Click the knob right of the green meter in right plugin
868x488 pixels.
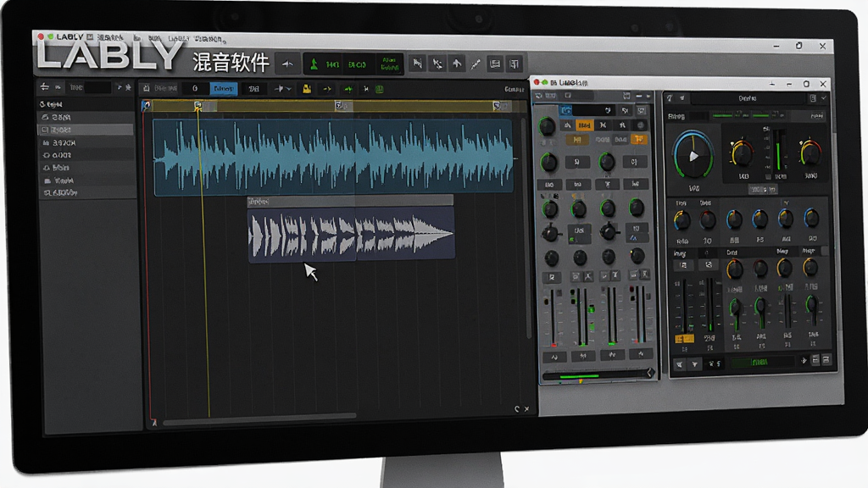(x=810, y=153)
